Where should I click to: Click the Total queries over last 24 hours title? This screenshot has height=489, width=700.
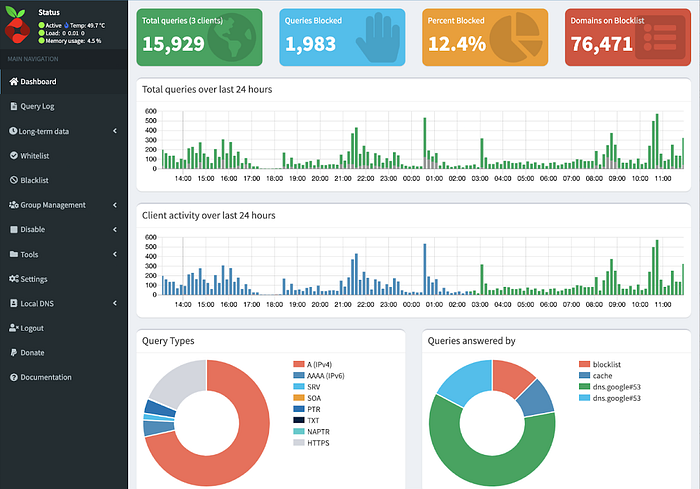(207, 89)
